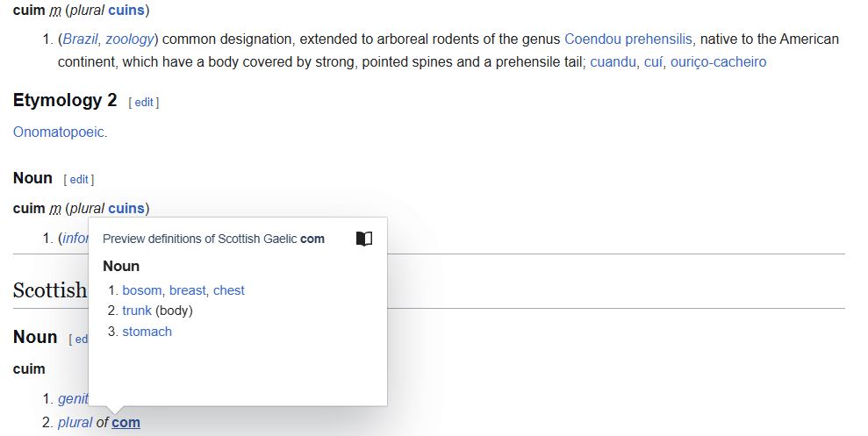Screen dimensions: 868x436
Task: Open the bold com link after "plural of"
Action: (126, 423)
